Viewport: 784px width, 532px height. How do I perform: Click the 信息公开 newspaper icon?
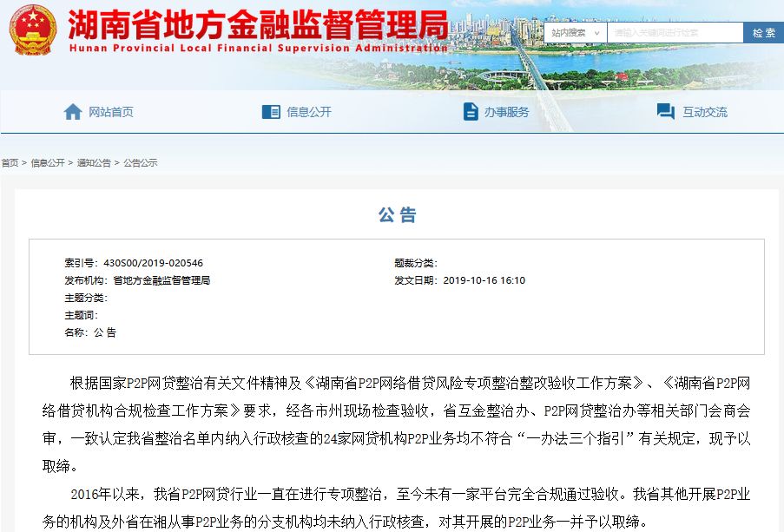pos(271,112)
